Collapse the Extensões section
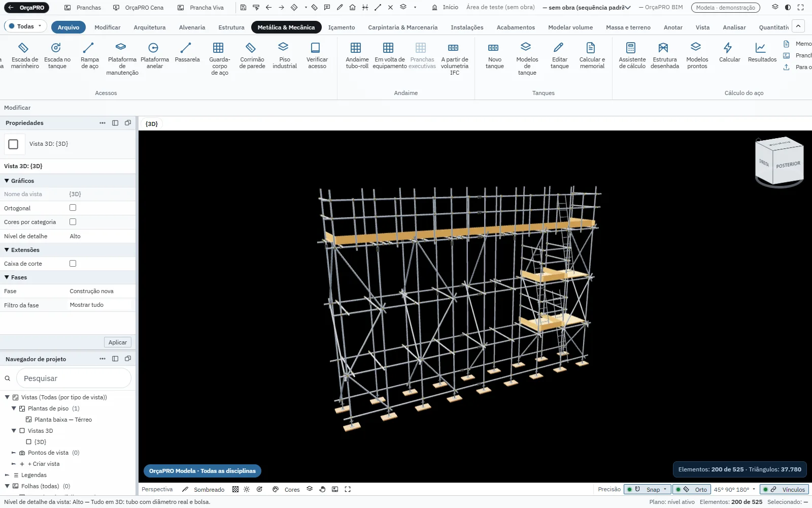Image resolution: width=812 pixels, height=508 pixels. point(7,250)
